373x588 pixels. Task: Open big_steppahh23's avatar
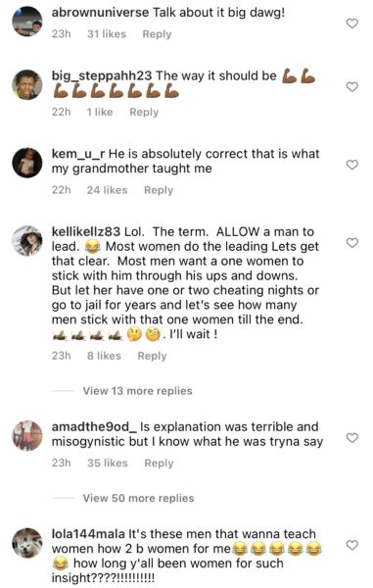(27, 84)
